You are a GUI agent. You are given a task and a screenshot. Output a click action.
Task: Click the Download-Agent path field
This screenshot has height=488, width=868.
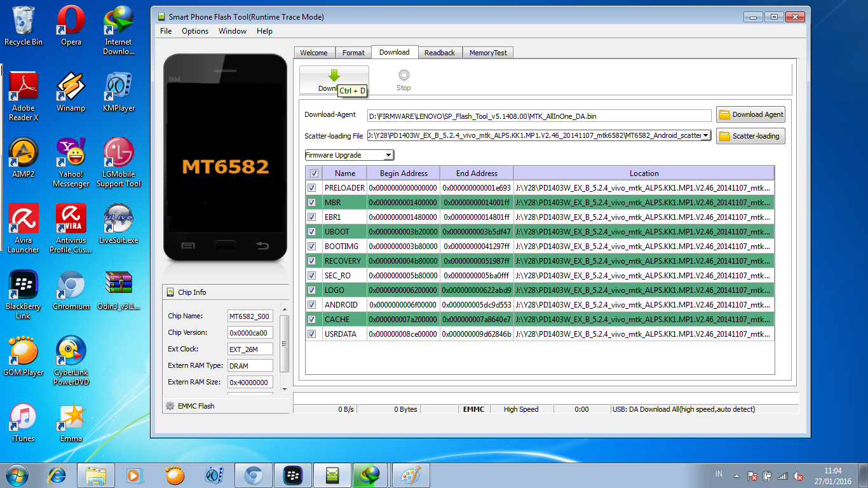(539, 116)
